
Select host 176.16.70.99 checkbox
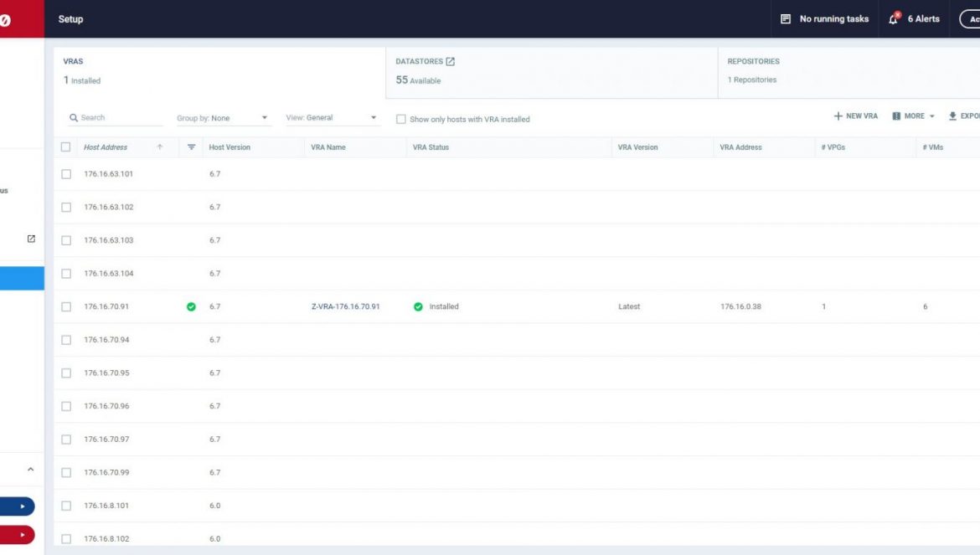coord(66,473)
